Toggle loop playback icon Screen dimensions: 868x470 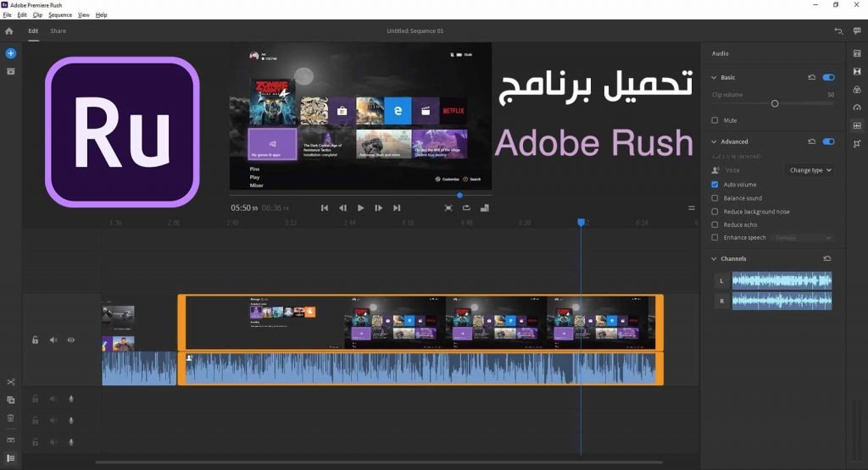pos(467,208)
